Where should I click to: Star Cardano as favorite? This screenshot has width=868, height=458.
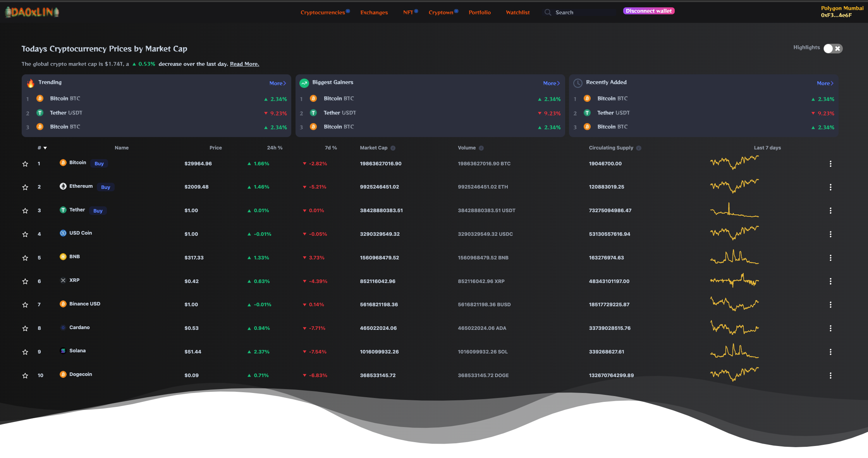pos(25,328)
